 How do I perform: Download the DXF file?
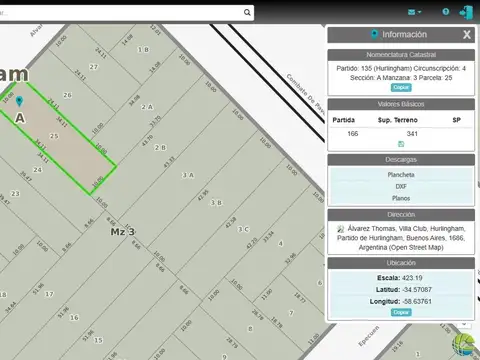click(x=401, y=186)
